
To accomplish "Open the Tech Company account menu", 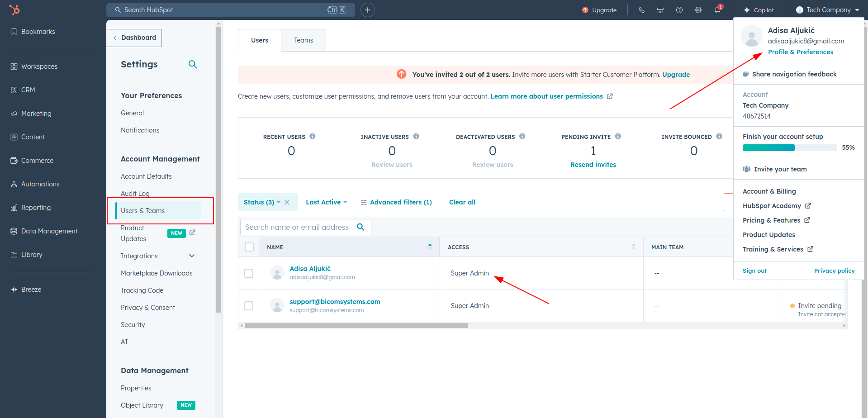I will [x=828, y=10].
